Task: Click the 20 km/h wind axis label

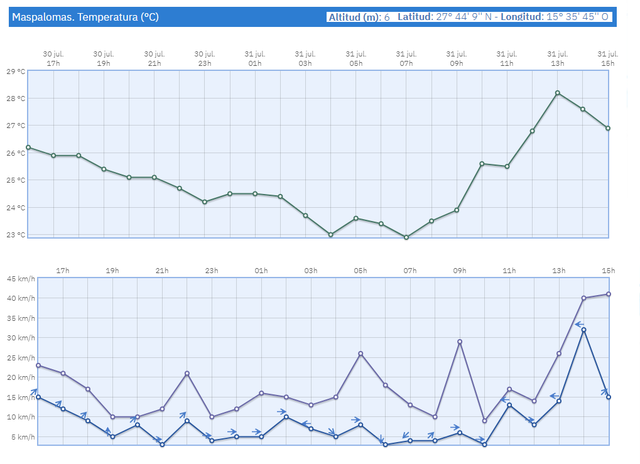Action: [x=21, y=377]
